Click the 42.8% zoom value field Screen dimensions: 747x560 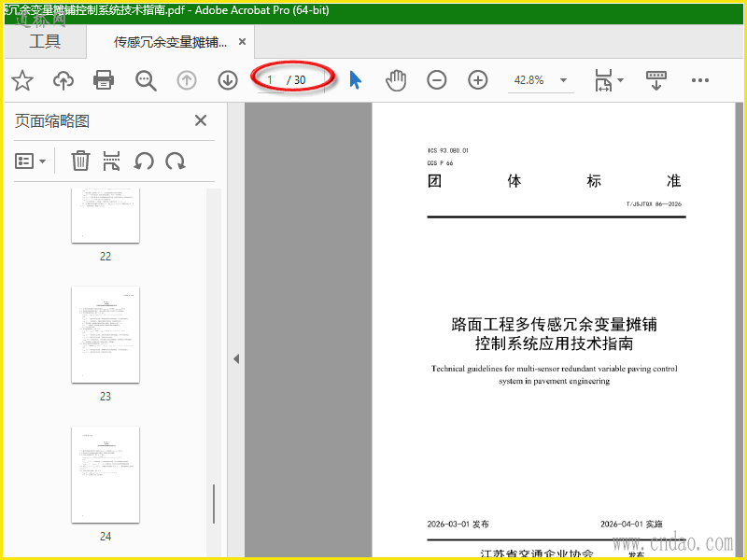(529, 80)
